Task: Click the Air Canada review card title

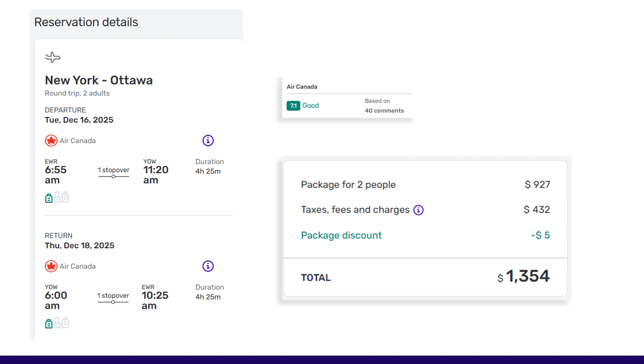Action: tap(302, 86)
